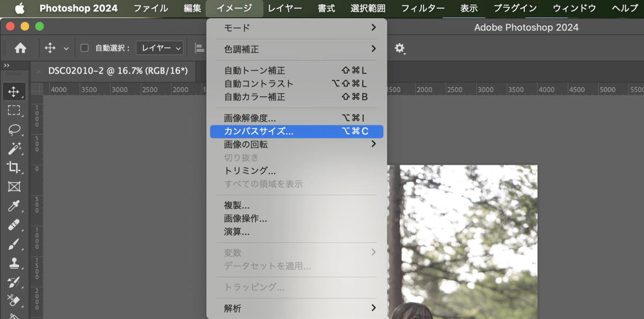
Task: Open the gear settings in options bar
Action: tap(400, 48)
